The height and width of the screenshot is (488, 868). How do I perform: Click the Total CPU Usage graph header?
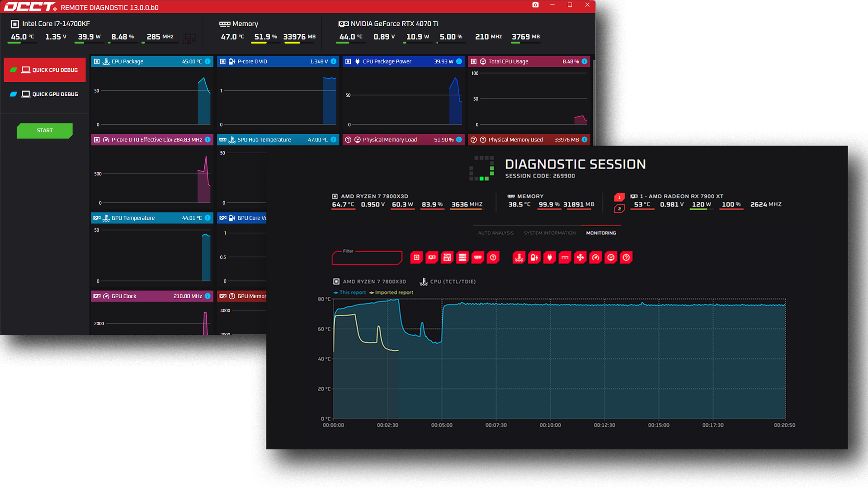click(x=529, y=61)
